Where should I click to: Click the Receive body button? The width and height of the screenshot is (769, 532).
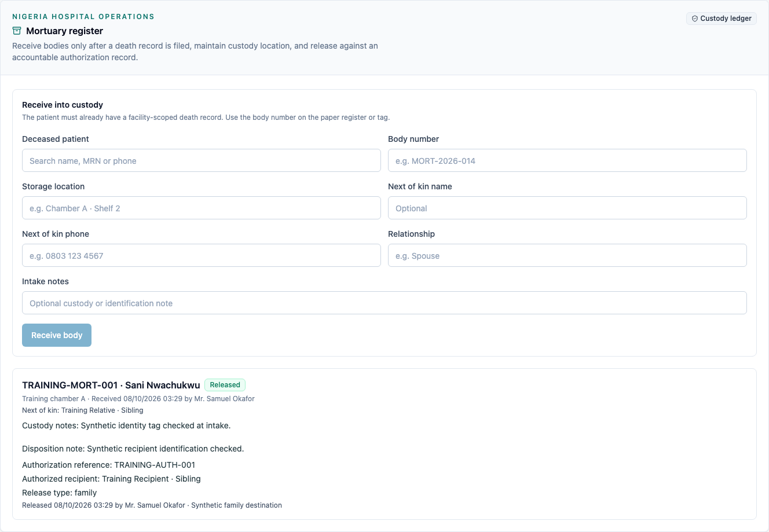tap(57, 335)
